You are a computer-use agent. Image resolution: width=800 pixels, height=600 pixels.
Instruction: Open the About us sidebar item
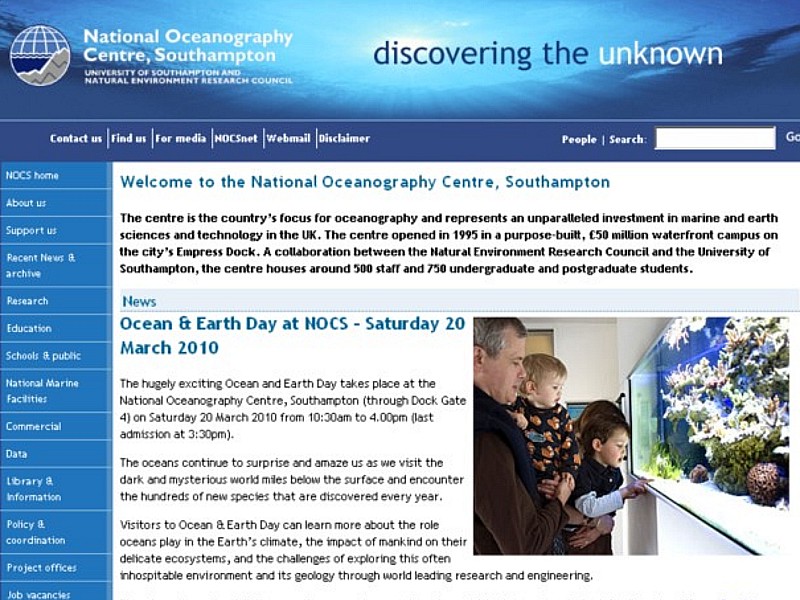click(56, 203)
